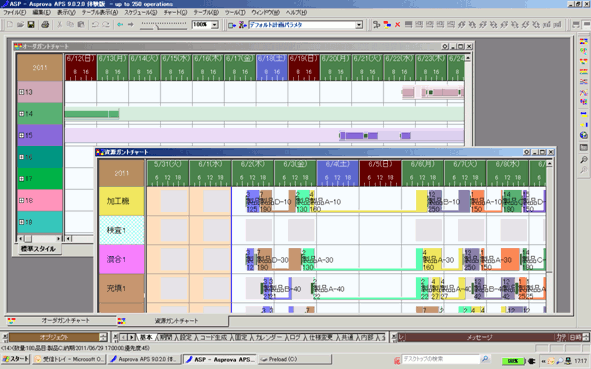Image resolution: width=591 pixels, height=369 pixels.
Task: Open the 100% zoom dropdown
Action: tap(214, 25)
